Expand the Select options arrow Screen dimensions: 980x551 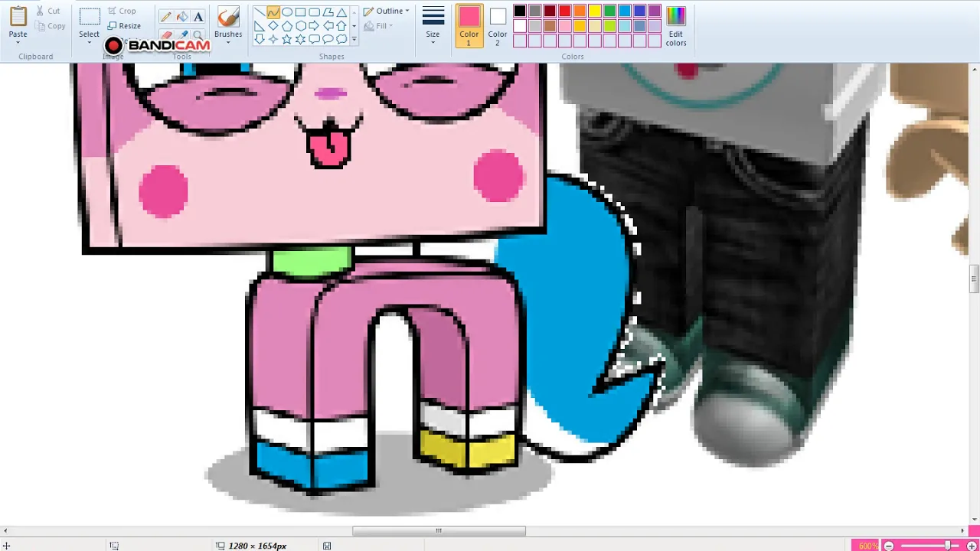tap(90, 41)
